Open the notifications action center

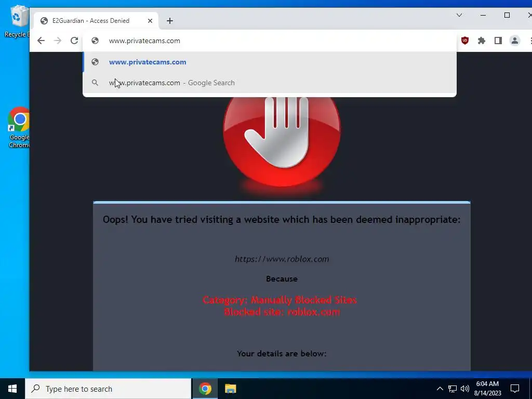515,389
